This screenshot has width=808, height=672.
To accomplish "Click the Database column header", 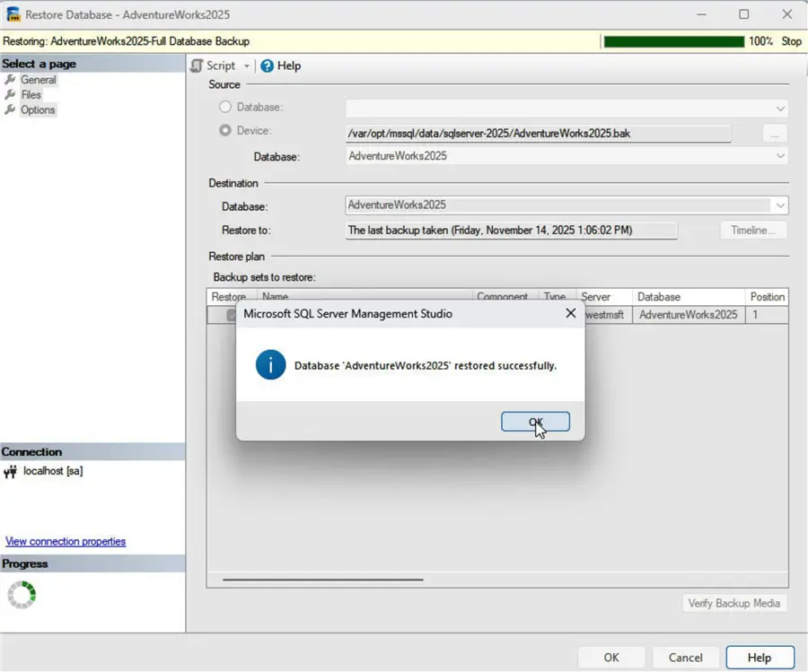I will [688, 297].
